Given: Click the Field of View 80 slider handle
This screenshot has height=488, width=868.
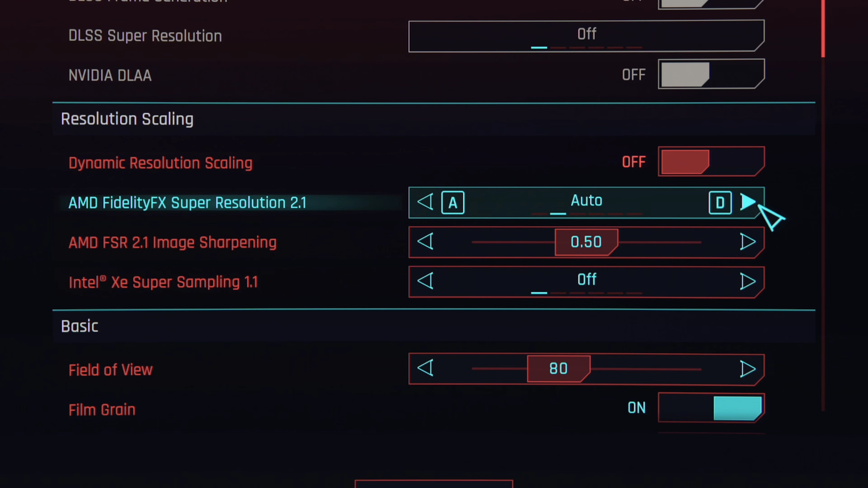Looking at the screenshot, I should tap(559, 368).
